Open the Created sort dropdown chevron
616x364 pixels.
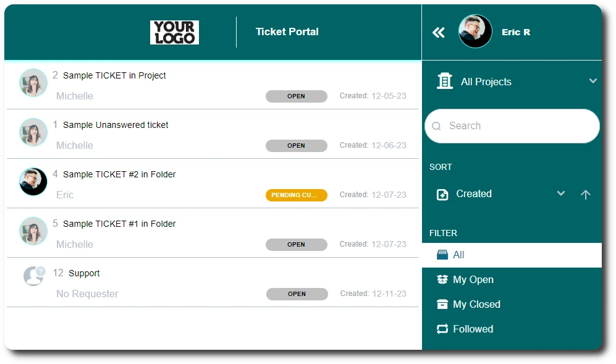(x=560, y=193)
